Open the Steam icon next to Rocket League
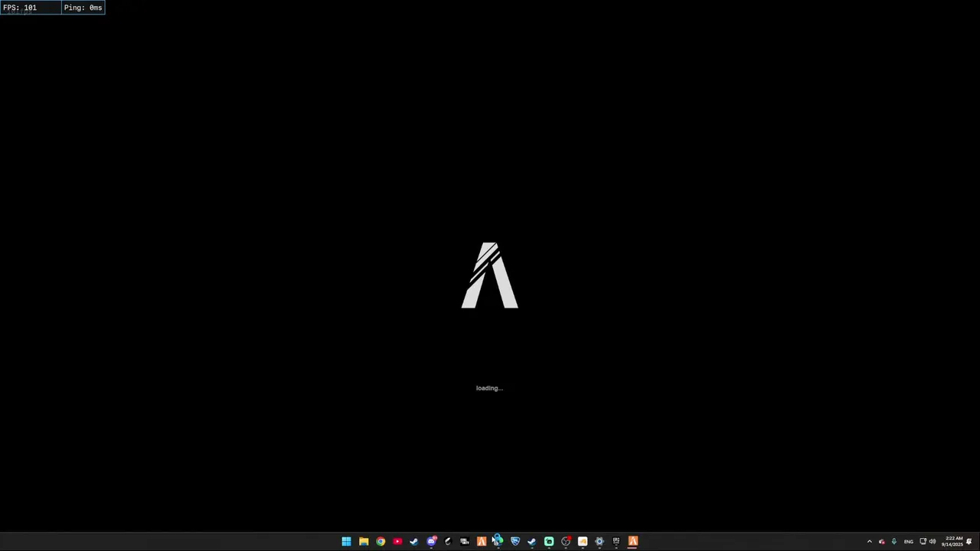 [532, 541]
